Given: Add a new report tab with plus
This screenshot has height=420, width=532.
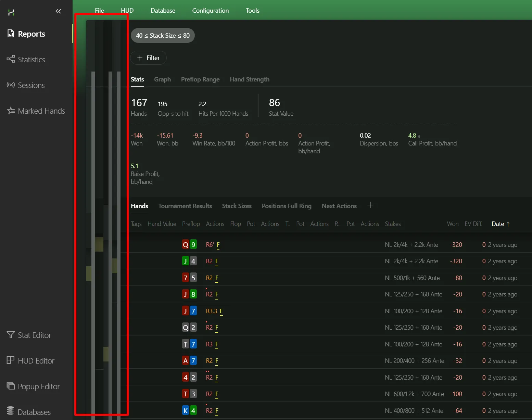Looking at the screenshot, I should pos(370,205).
